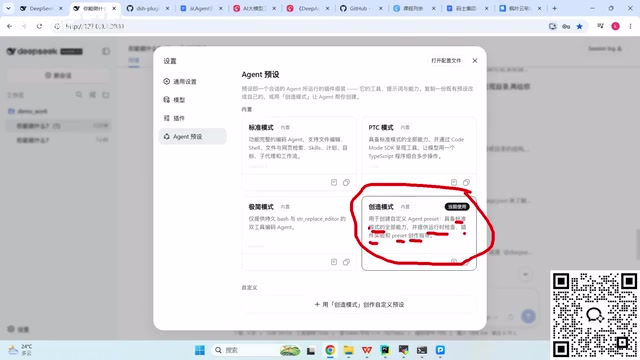This screenshot has width=640, height=360.
Task: Open the browser three-dot menu
Action: pyautogui.click(x=631, y=26)
